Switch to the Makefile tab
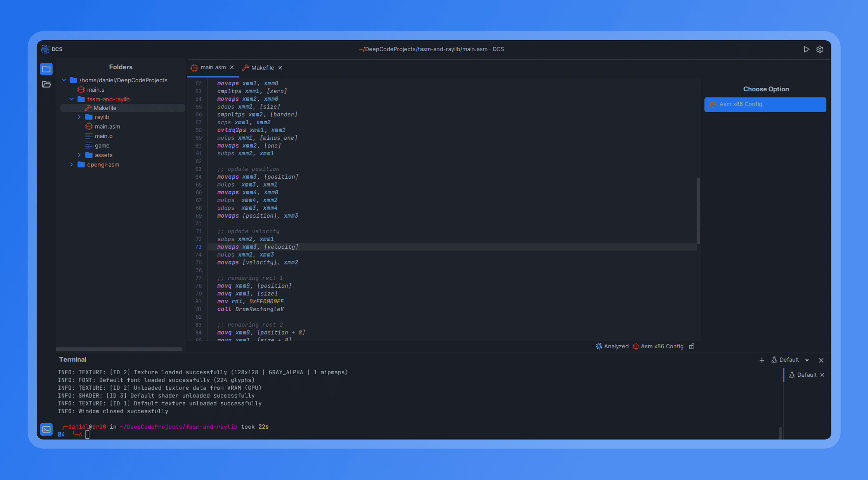 click(262, 68)
